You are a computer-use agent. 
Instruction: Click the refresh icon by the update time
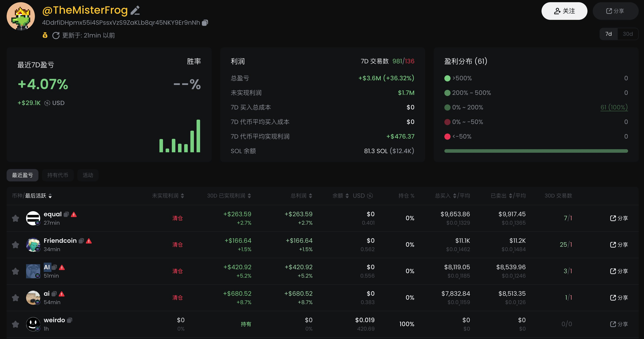pos(56,36)
